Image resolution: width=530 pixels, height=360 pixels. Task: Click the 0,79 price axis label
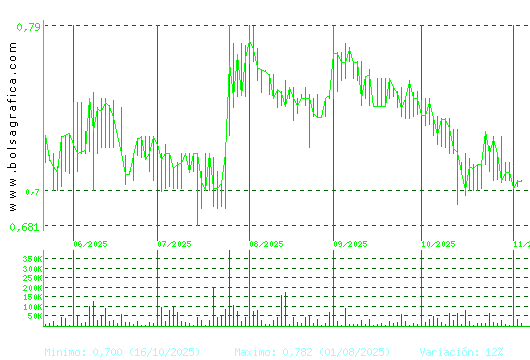29,27
